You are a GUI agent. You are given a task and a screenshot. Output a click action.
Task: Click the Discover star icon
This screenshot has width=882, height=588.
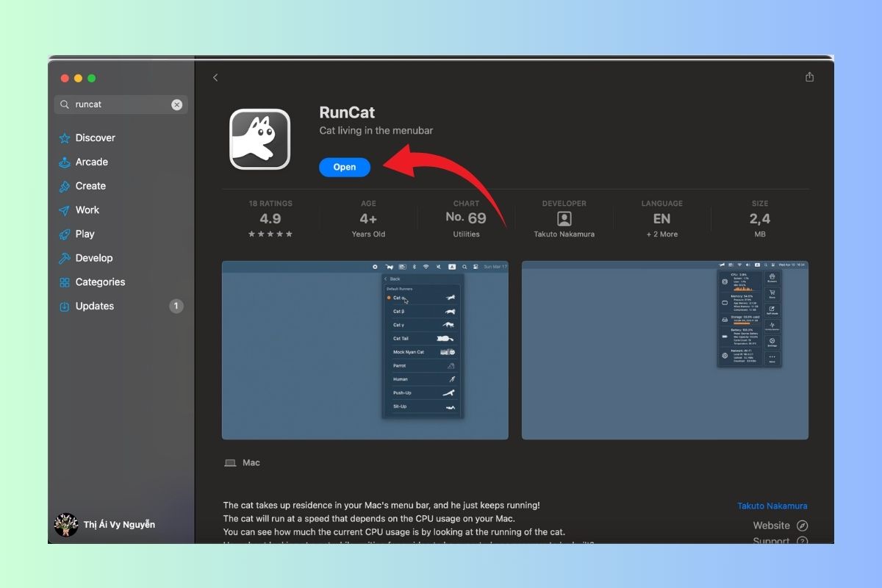pos(64,138)
